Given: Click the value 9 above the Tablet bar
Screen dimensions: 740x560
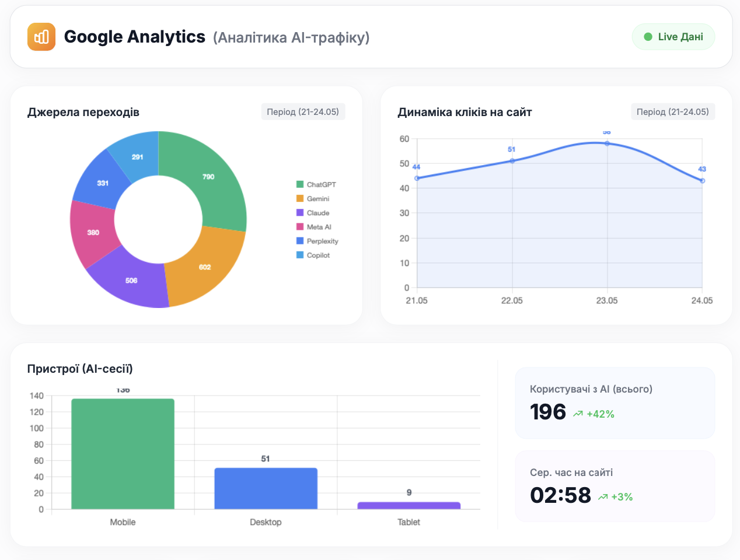Looking at the screenshot, I should [x=409, y=493].
